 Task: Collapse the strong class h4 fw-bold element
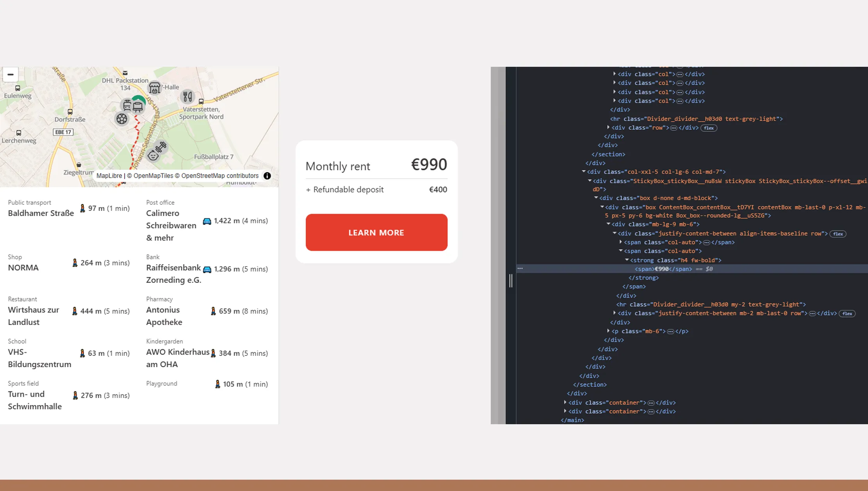(x=627, y=260)
